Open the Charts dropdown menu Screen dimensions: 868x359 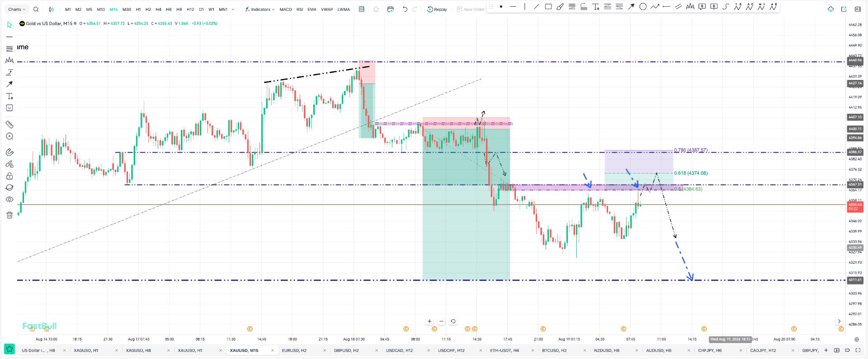pos(17,9)
